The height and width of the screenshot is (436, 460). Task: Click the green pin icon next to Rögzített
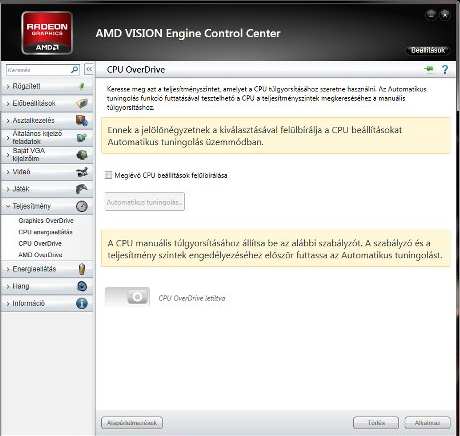click(x=82, y=86)
